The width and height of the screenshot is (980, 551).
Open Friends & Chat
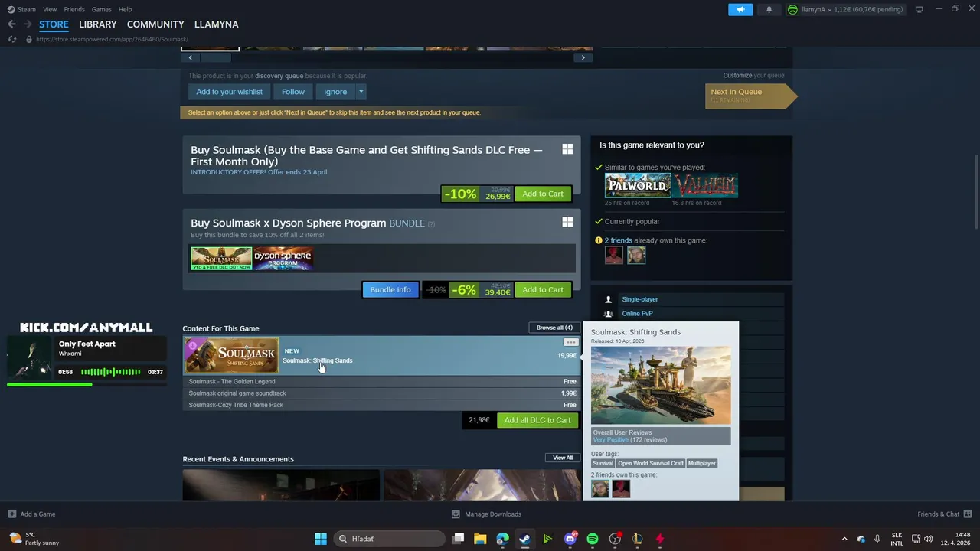(x=944, y=514)
